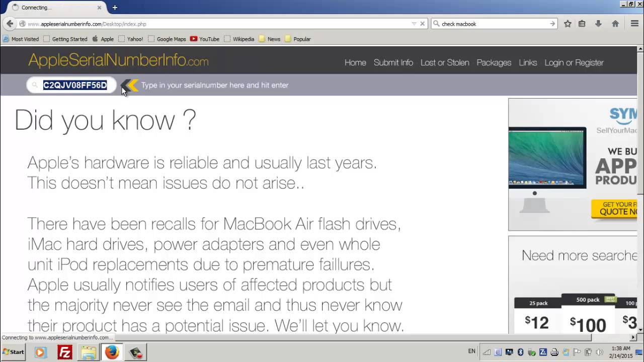
Task: Click the serial number search field
Action: click(x=71, y=85)
